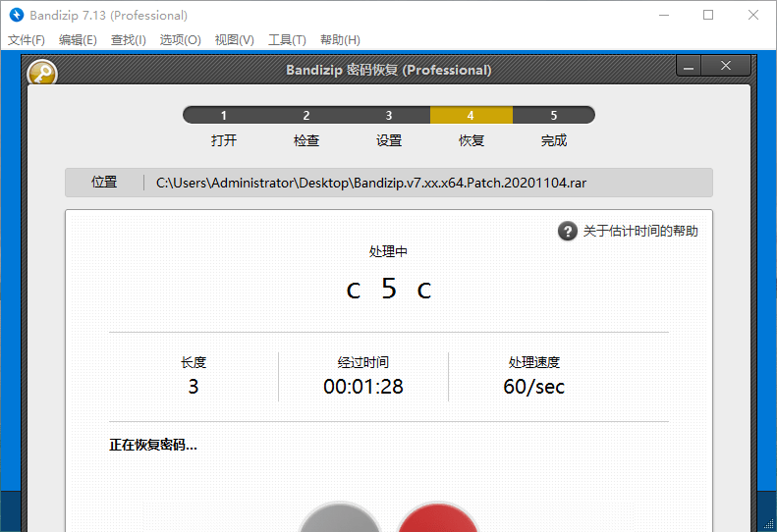Maximize the main Bandizip window
777x532 pixels.
(x=708, y=15)
